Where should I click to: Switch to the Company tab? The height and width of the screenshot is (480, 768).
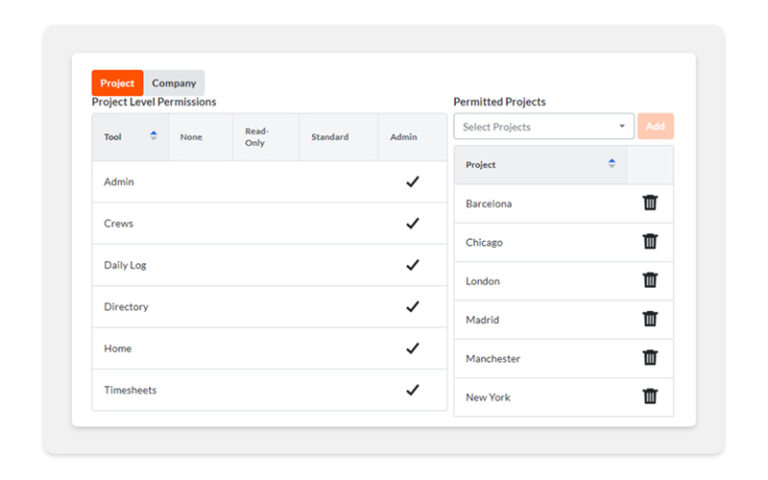pos(174,83)
